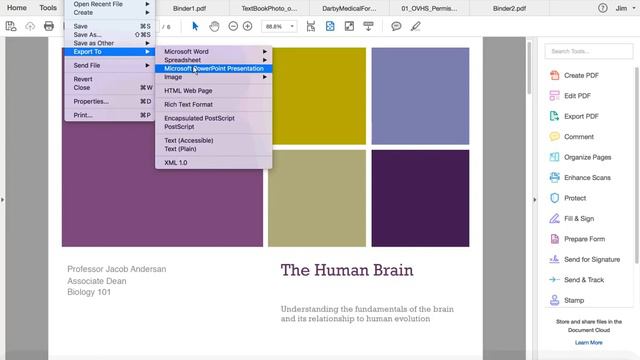Click the upload to cloud icon

tap(30, 27)
